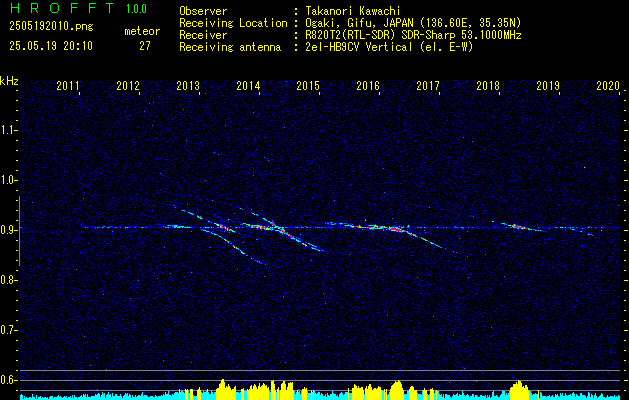This screenshot has width=629, height=400.
Task: Click the 0.9 kHz frequency label
Action: point(9,230)
